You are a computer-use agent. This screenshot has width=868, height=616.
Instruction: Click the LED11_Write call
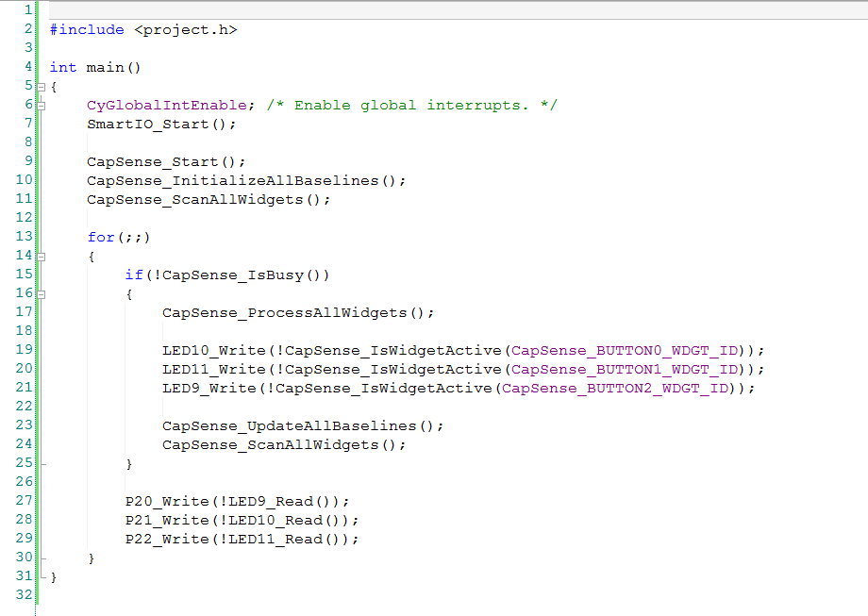coord(214,369)
